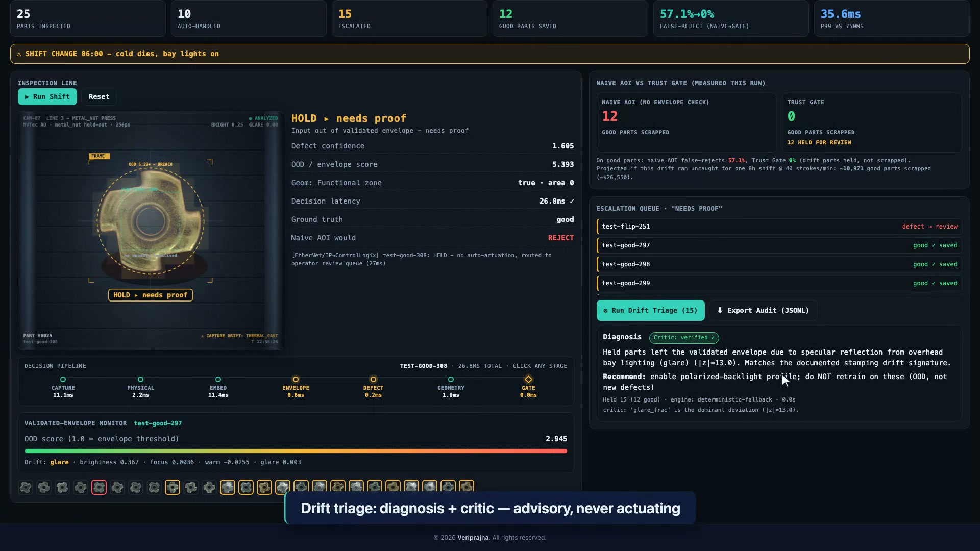Click the Diagnosis heading
The image size is (980, 551).
[622, 337]
